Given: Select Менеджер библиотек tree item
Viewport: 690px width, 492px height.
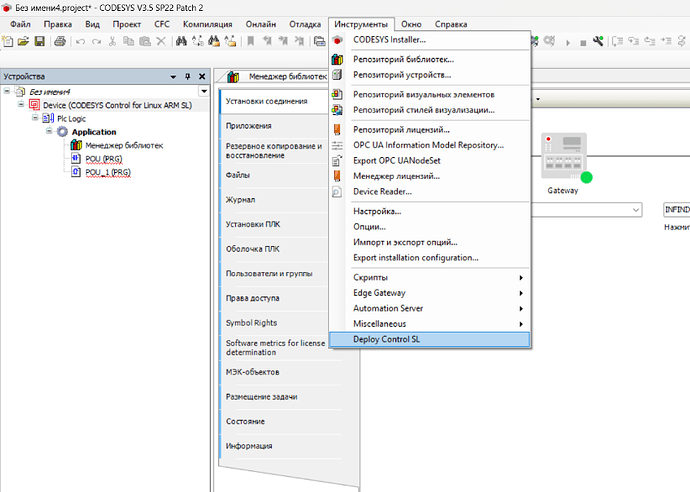Looking at the screenshot, I should click(x=124, y=145).
